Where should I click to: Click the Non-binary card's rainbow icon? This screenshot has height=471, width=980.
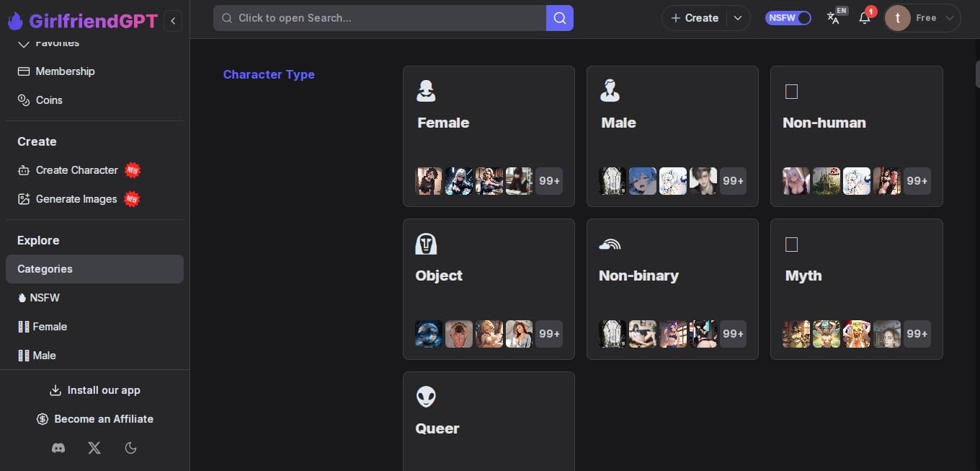tap(610, 245)
